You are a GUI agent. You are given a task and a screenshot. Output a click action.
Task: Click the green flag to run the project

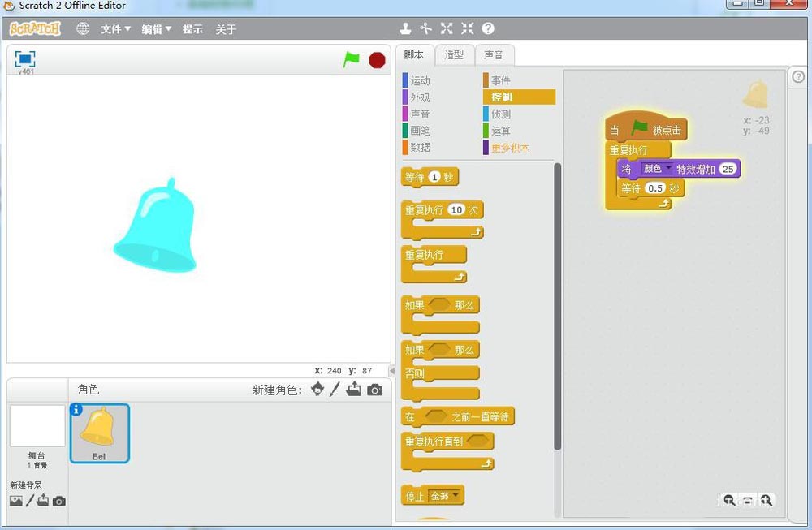pos(352,58)
